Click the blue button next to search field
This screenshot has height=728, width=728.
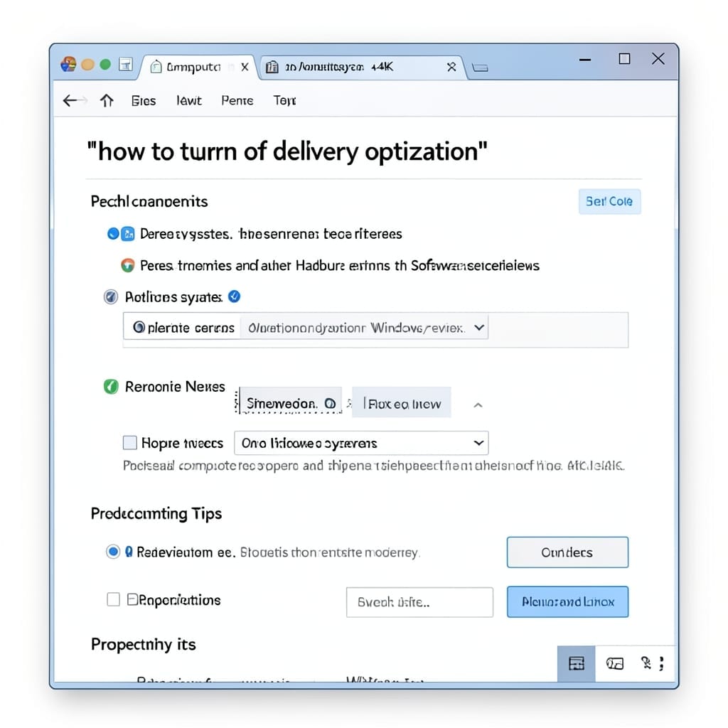pyautogui.click(x=567, y=601)
